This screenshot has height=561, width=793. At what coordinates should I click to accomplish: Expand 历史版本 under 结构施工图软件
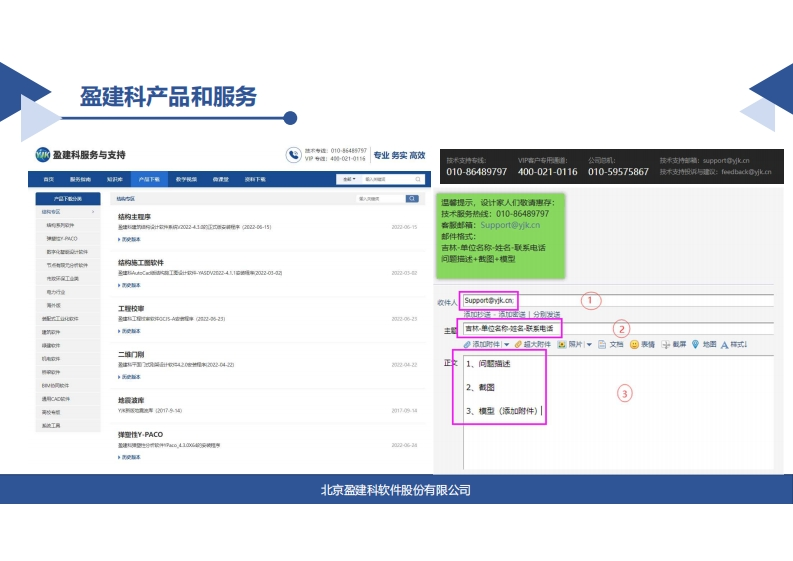coord(129,285)
